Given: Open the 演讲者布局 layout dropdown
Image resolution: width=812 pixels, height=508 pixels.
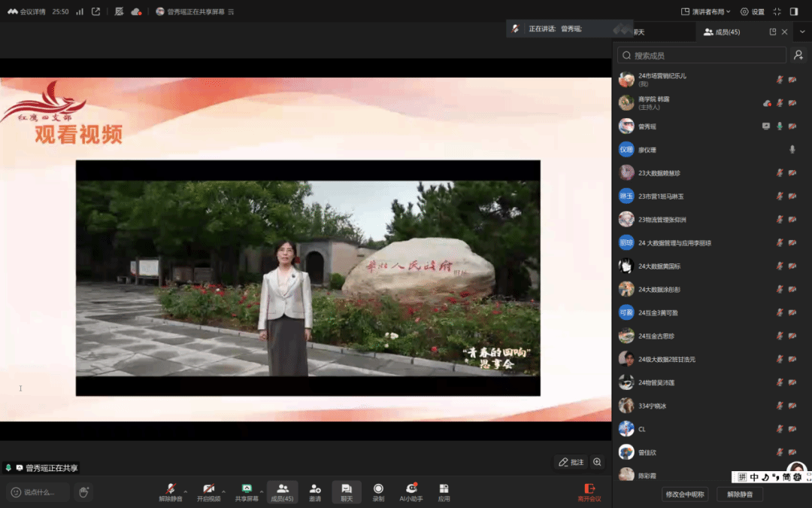Looking at the screenshot, I should pyautogui.click(x=705, y=11).
